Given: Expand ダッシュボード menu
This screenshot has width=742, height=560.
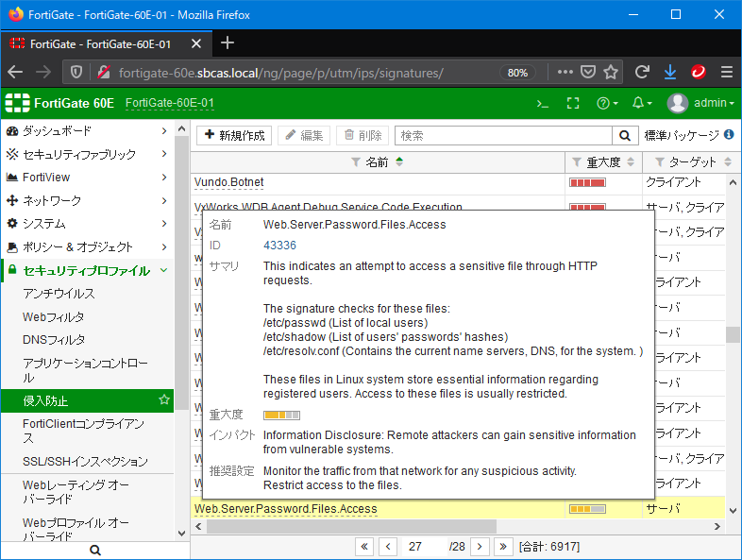Looking at the screenshot, I should pyautogui.click(x=87, y=131).
